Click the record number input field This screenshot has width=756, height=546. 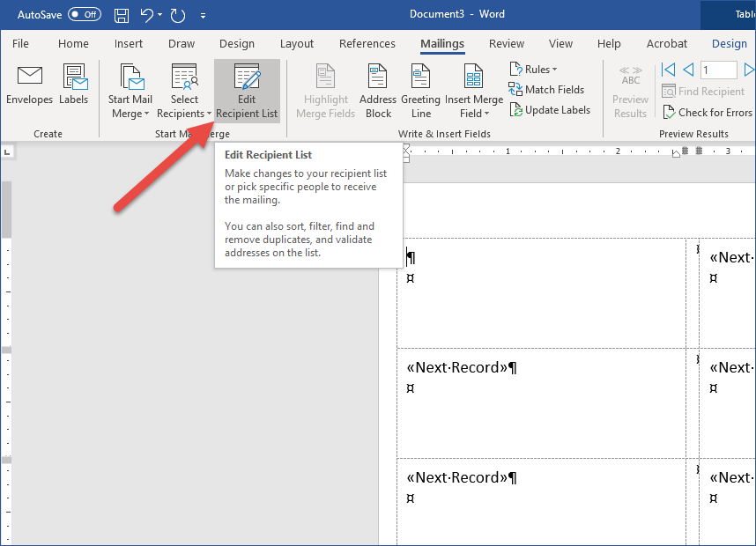[718, 70]
